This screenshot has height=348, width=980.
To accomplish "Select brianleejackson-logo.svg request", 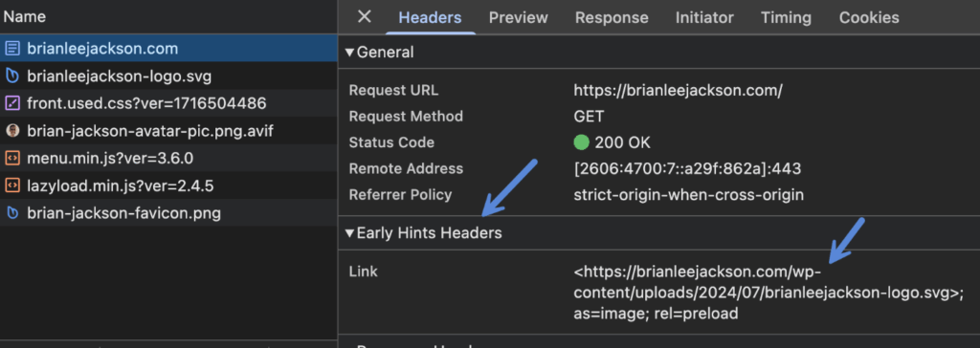I will [x=168, y=76].
